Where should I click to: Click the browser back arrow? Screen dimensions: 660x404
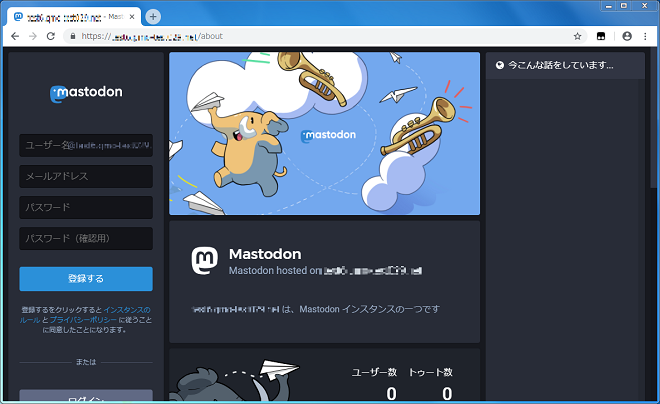click(x=15, y=36)
